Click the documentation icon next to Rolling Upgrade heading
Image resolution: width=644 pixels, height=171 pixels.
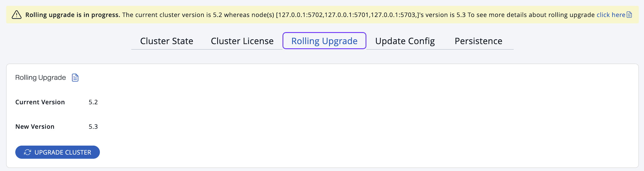tap(75, 77)
